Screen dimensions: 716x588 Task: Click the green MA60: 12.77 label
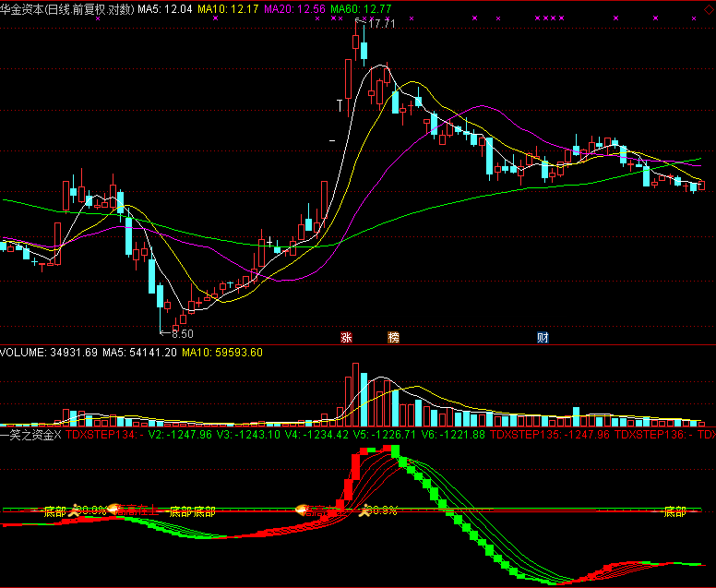pyautogui.click(x=361, y=8)
